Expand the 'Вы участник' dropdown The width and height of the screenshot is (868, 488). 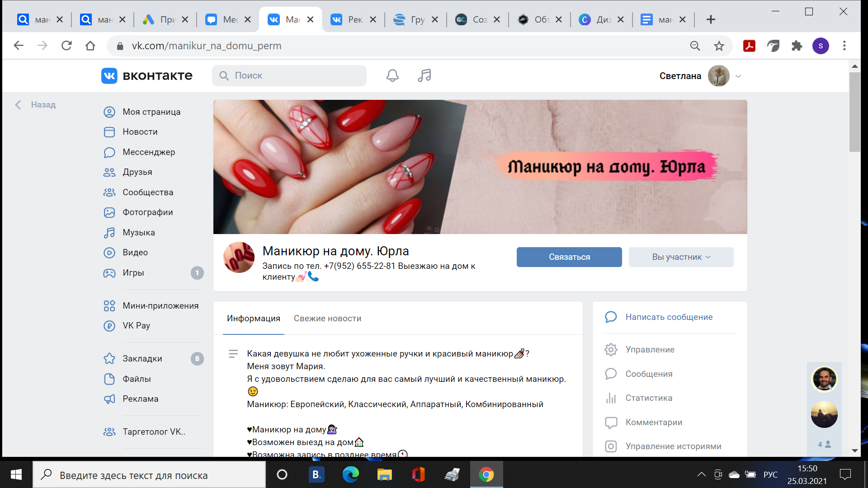(x=681, y=257)
